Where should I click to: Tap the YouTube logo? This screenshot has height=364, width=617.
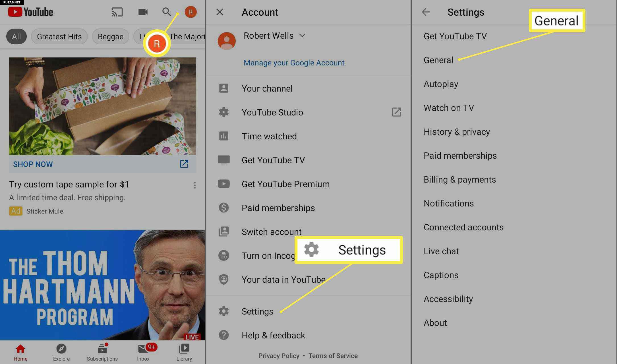pyautogui.click(x=30, y=12)
